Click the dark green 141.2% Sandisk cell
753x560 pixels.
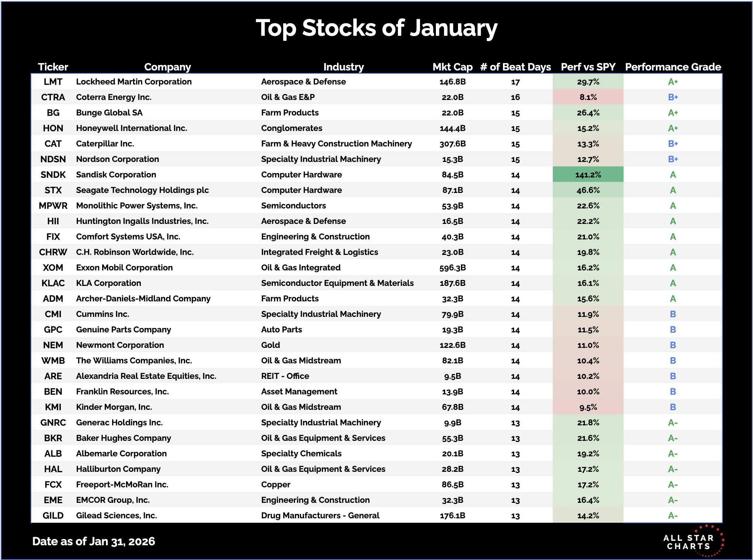(588, 174)
